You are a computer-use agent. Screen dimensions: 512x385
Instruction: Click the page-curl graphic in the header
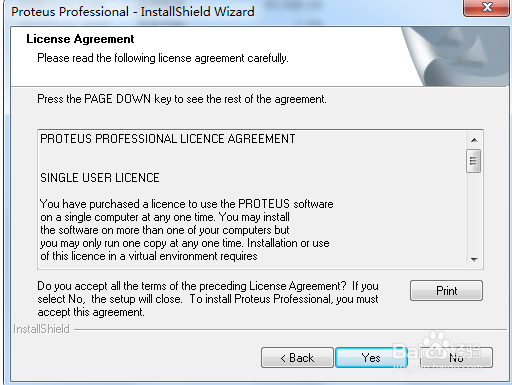[x=455, y=56]
